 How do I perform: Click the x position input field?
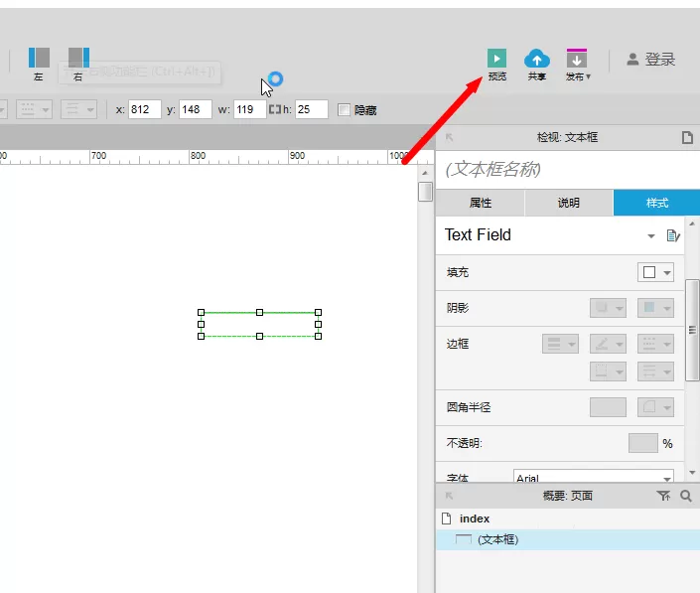click(x=145, y=109)
